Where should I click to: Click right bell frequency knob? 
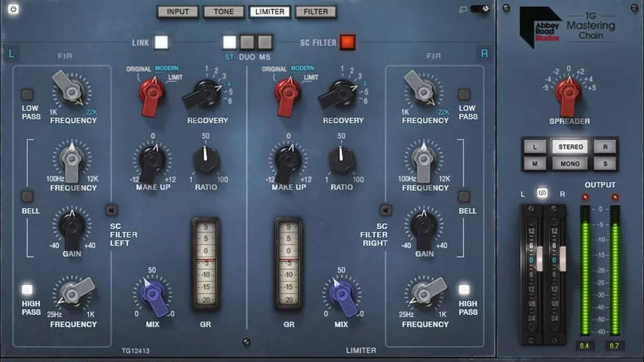tap(424, 160)
